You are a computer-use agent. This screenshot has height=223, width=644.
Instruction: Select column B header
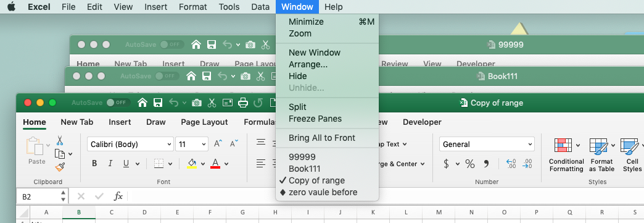(79, 212)
